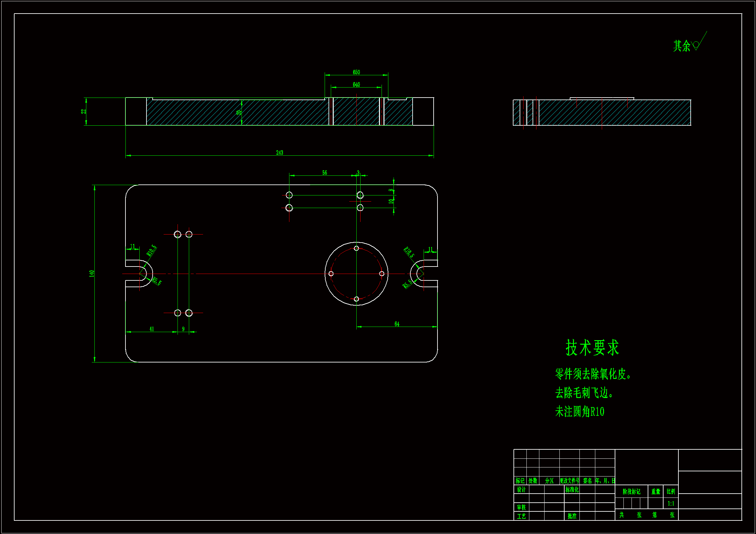Viewport: 756px width, 534px height.
Task: Select the 56 hole spacing dimension
Action: (325, 173)
